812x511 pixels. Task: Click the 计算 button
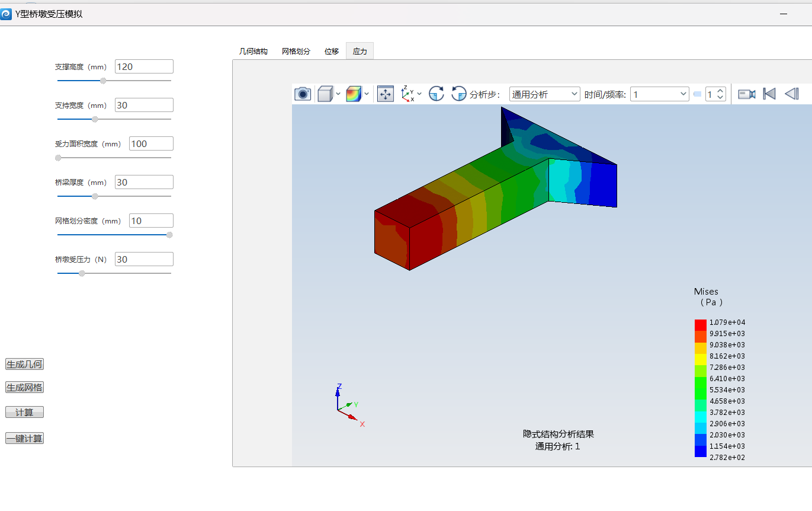pos(24,412)
